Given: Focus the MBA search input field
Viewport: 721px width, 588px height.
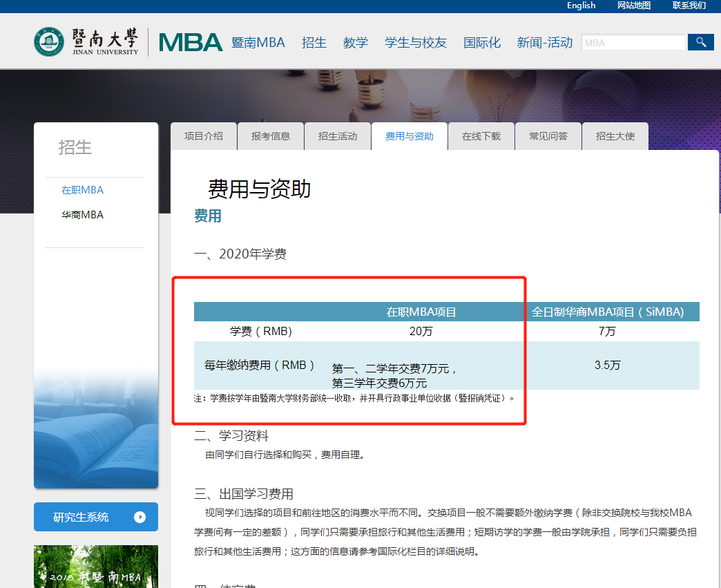Looking at the screenshot, I should (x=633, y=43).
